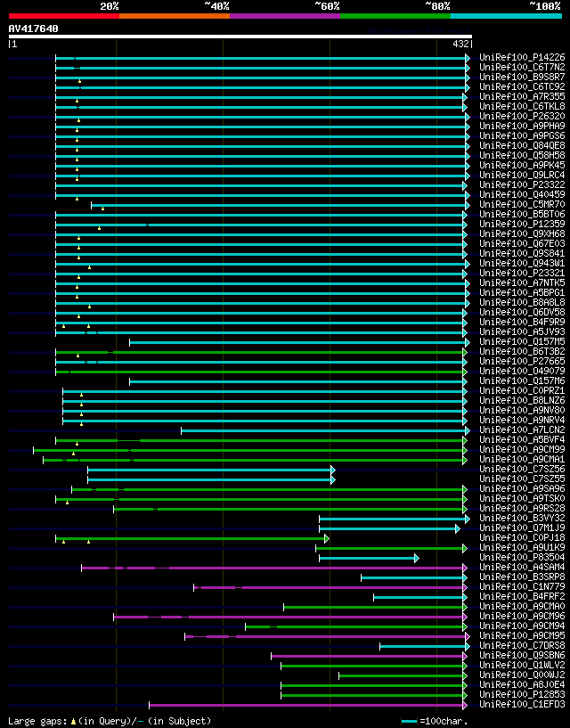Click the arrowhead ending the UniRef100_P83504 bar
Viewport: 570px width, 728px height.
[x=417, y=558]
